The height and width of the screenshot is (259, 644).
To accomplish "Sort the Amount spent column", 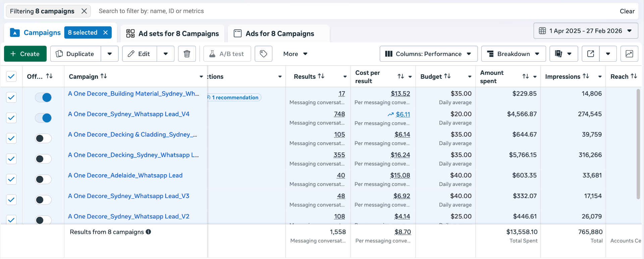I will tap(526, 77).
